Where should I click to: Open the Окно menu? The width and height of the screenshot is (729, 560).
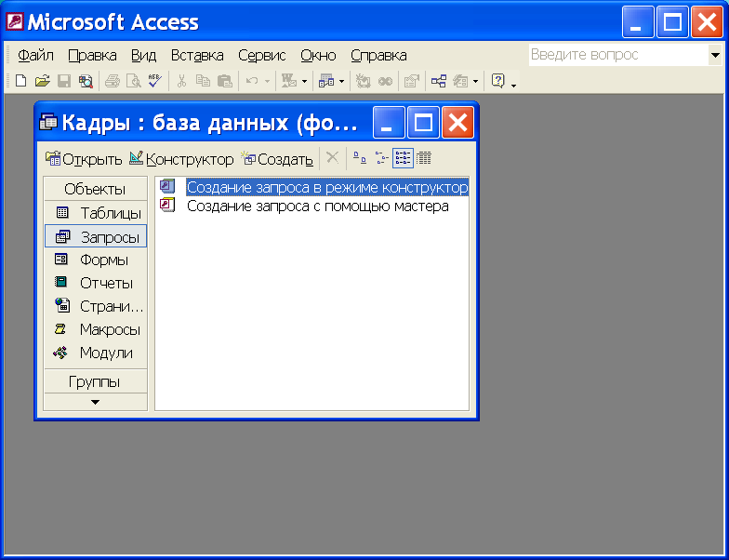coord(318,56)
